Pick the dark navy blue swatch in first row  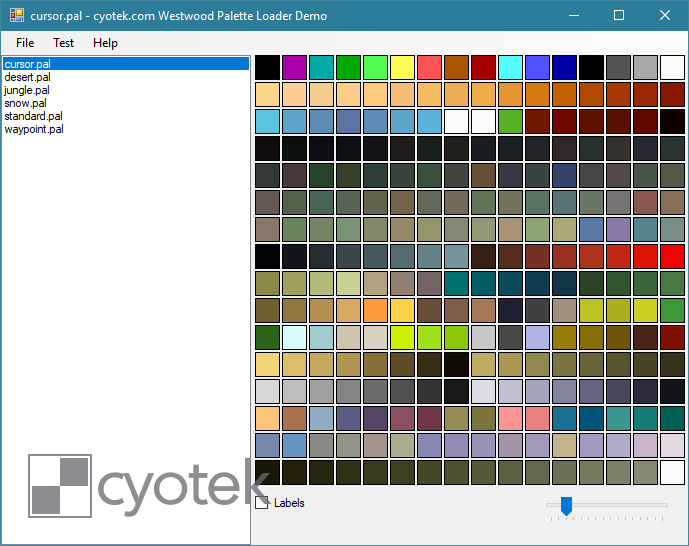(x=565, y=67)
